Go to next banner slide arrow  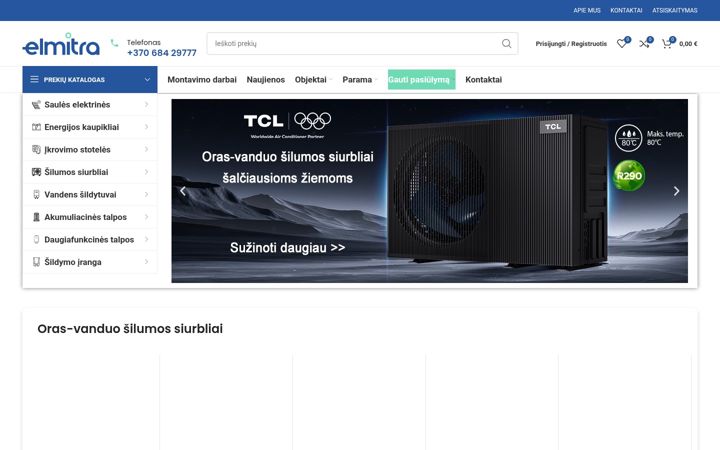(x=676, y=191)
